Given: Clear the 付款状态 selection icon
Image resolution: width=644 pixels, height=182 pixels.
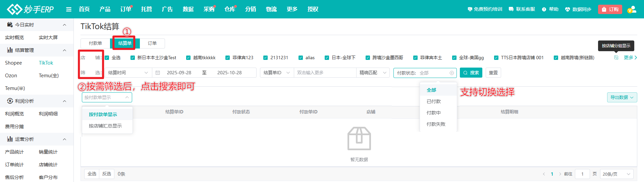Looking at the screenshot, I should [x=452, y=73].
